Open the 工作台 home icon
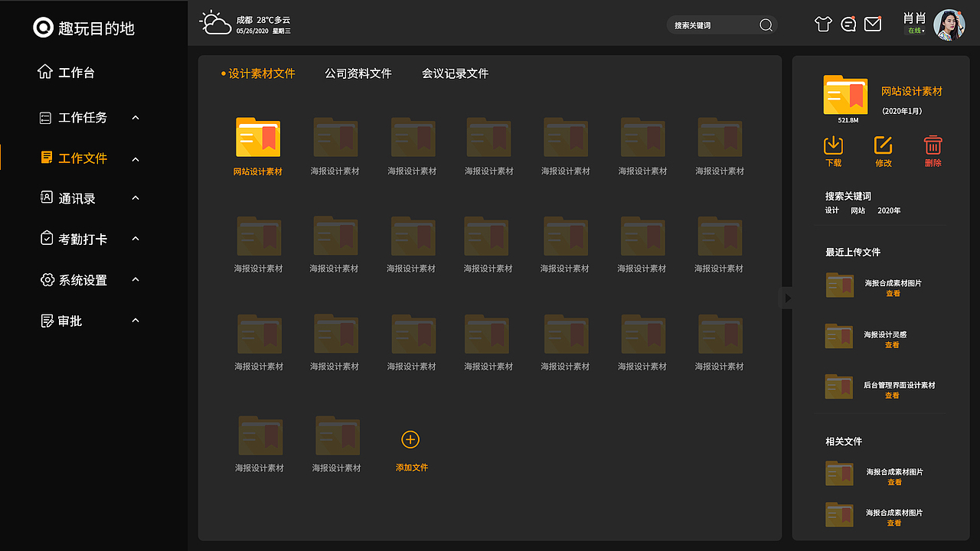 point(45,72)
